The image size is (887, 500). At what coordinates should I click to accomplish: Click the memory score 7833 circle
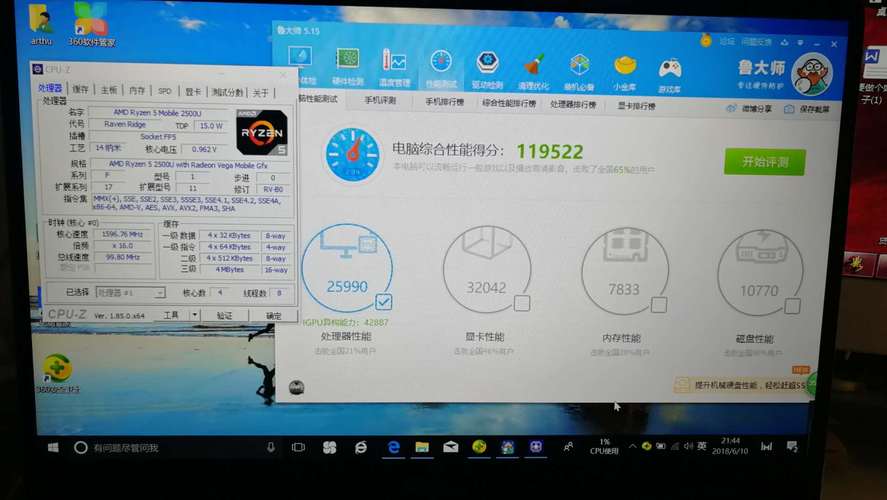(x=625, y=272)
